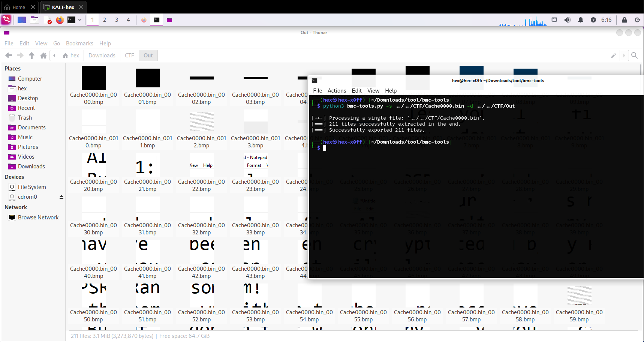Open Videos in sidebar

point(26,157)
